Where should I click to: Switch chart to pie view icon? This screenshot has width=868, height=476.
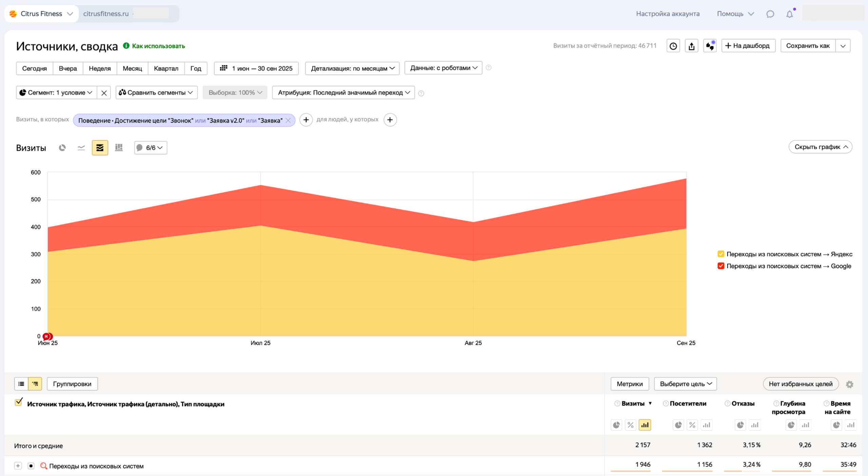click(x=62, y=148)
